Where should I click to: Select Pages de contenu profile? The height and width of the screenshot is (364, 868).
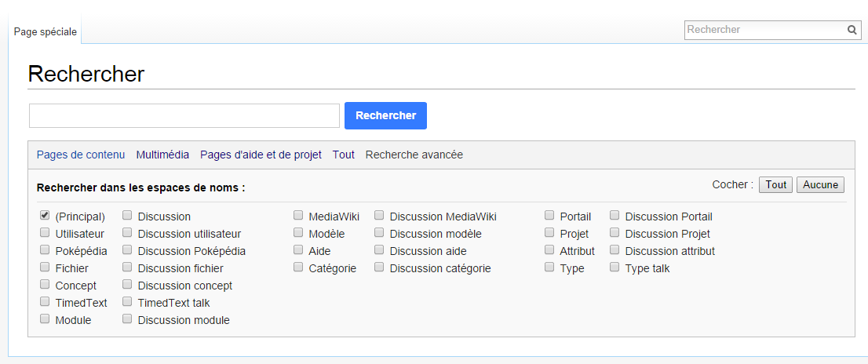(x=81, y=155)
